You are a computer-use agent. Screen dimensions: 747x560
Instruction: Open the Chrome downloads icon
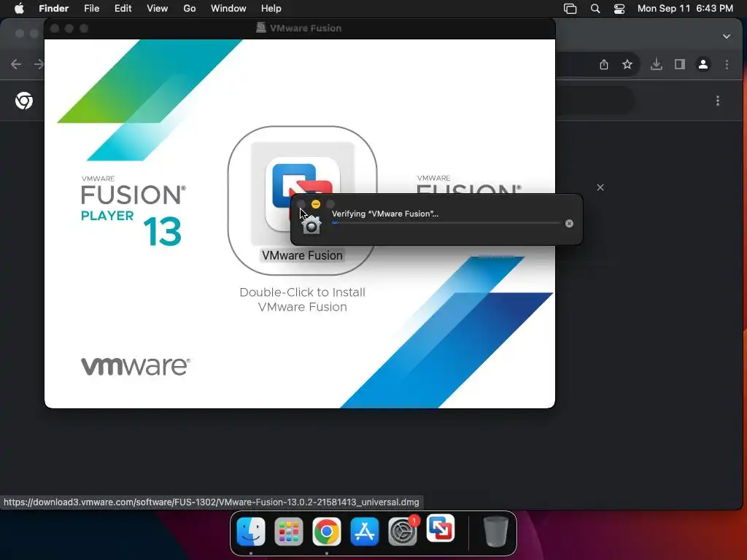(x=656, y=64)
